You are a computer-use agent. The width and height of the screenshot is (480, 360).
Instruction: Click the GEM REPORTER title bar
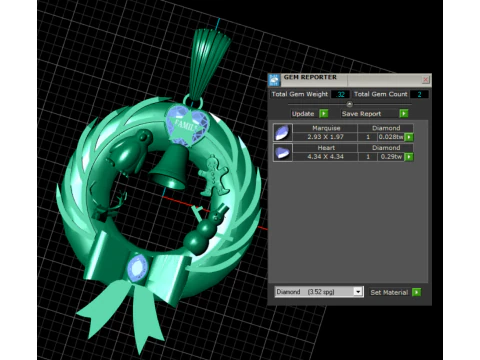[350, 80]
